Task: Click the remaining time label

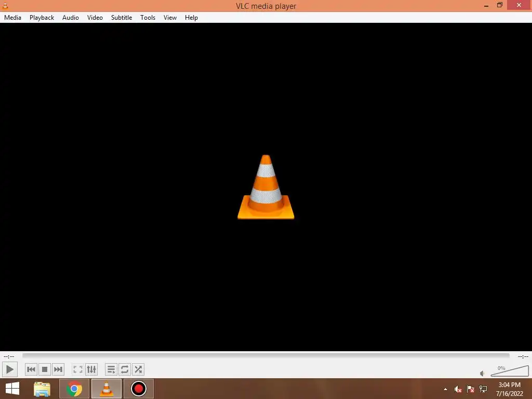Action: coord(523,356)
